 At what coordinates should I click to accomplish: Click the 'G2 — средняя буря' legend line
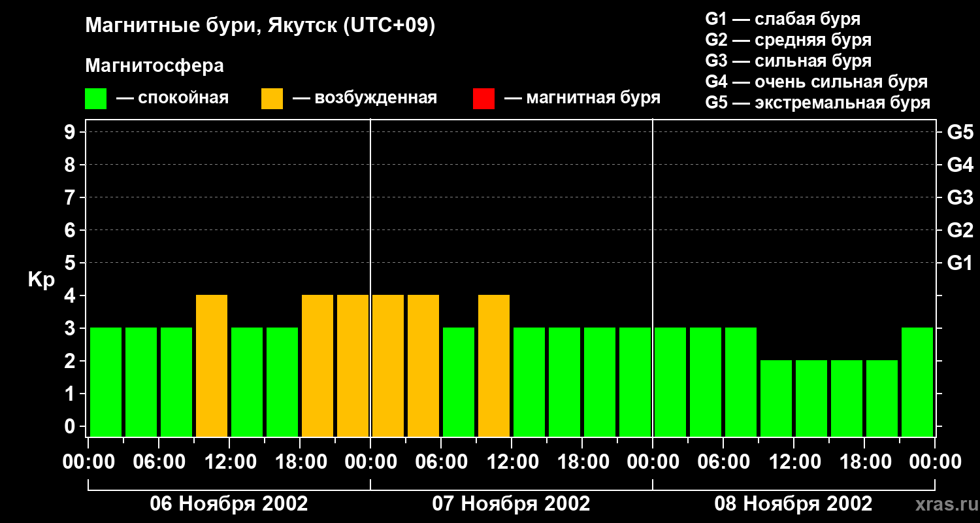[788, 40]
